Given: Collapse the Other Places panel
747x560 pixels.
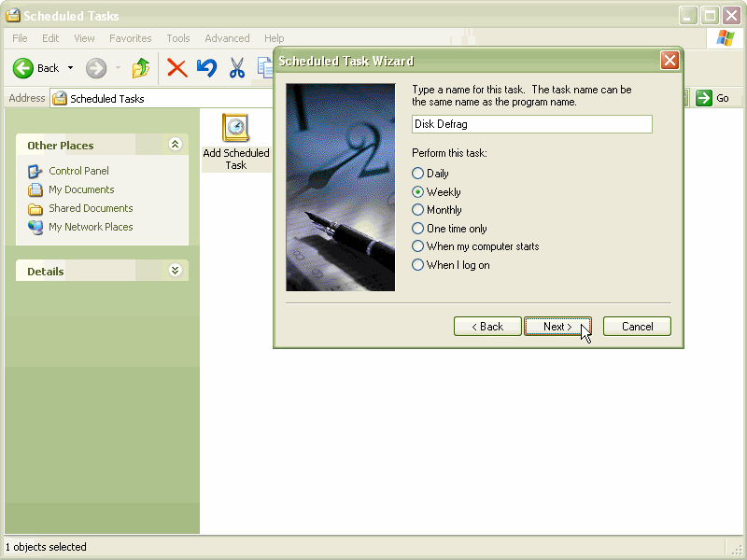Looking at the screenshot, I should pos(175,145).
